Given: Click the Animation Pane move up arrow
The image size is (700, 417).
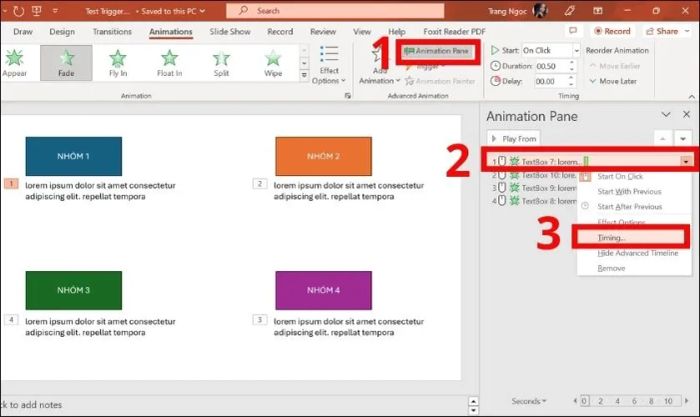Looking at the screenshot, I should tap(662, 139).
